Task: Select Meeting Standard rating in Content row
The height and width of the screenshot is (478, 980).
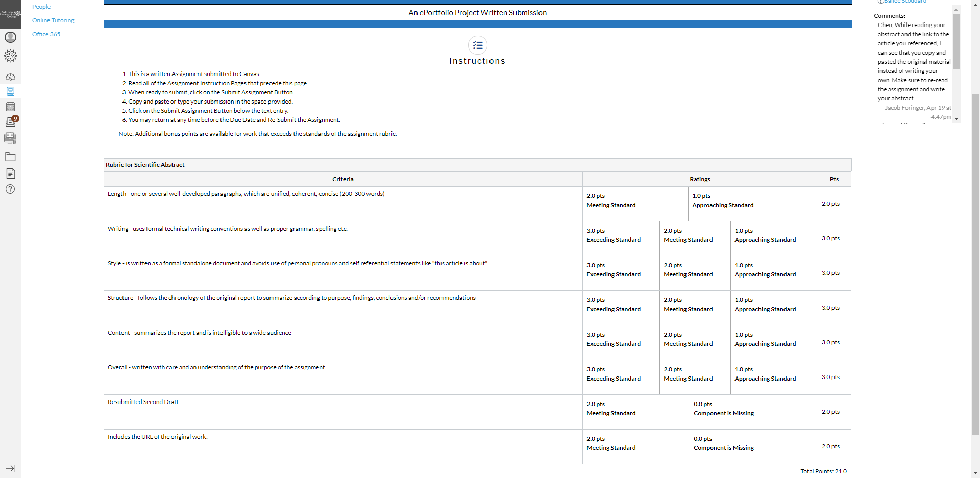Action: pos(695,342)
